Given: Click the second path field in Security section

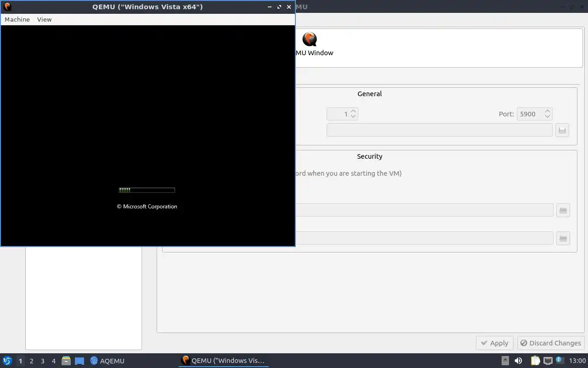Looking at the screenshot, I should 424,238.
